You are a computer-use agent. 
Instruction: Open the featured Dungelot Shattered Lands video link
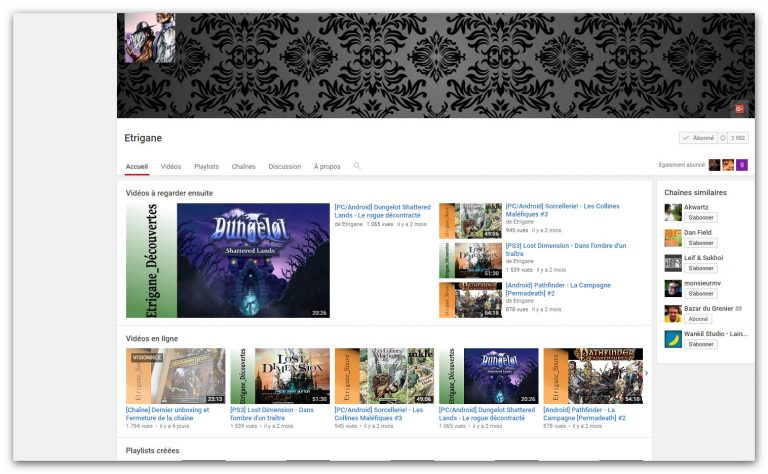382,211
